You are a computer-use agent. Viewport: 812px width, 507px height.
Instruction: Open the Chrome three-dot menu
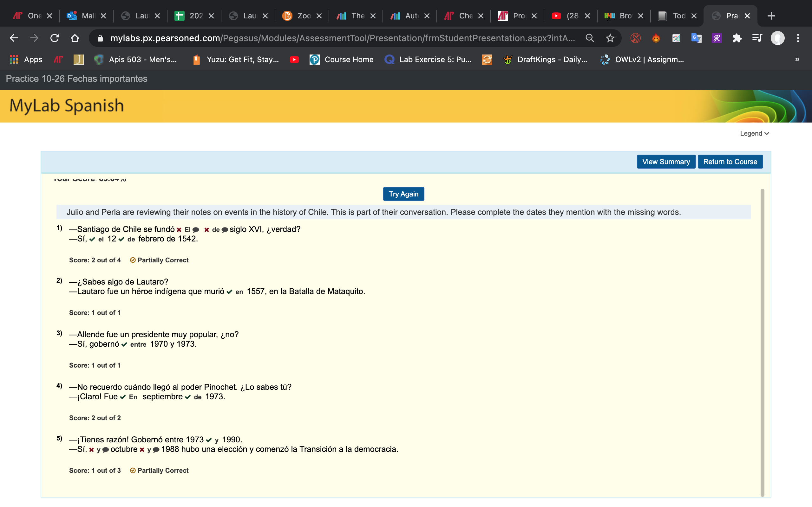(798, 38)
